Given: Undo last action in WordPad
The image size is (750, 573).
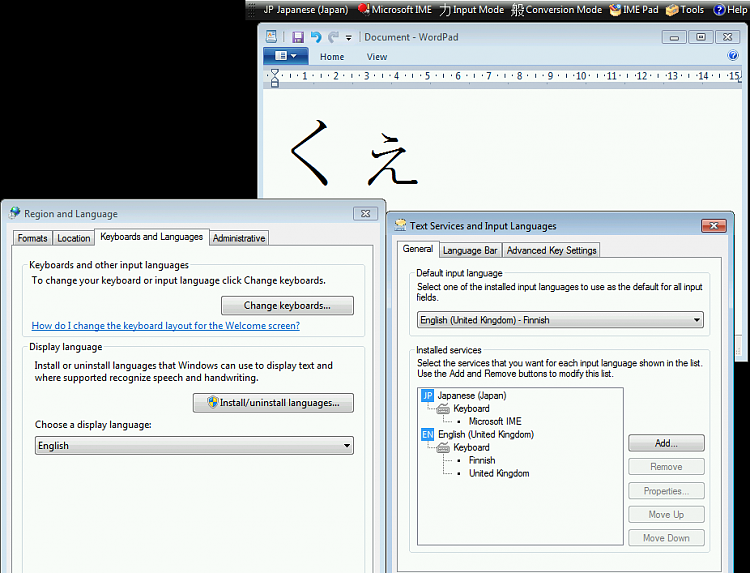Looking at the screenshot, I should (316, 37).
